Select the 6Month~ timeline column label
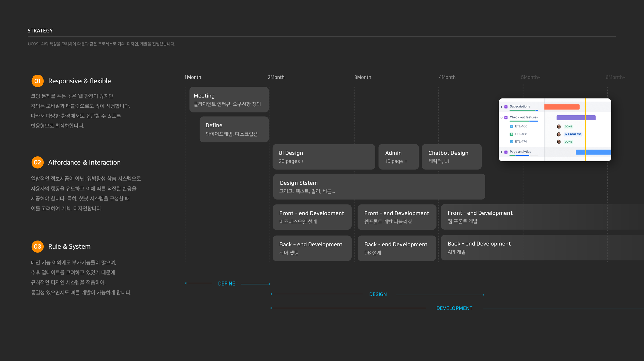The height and width of the screenshot is (361, 644). coord(615,77)
